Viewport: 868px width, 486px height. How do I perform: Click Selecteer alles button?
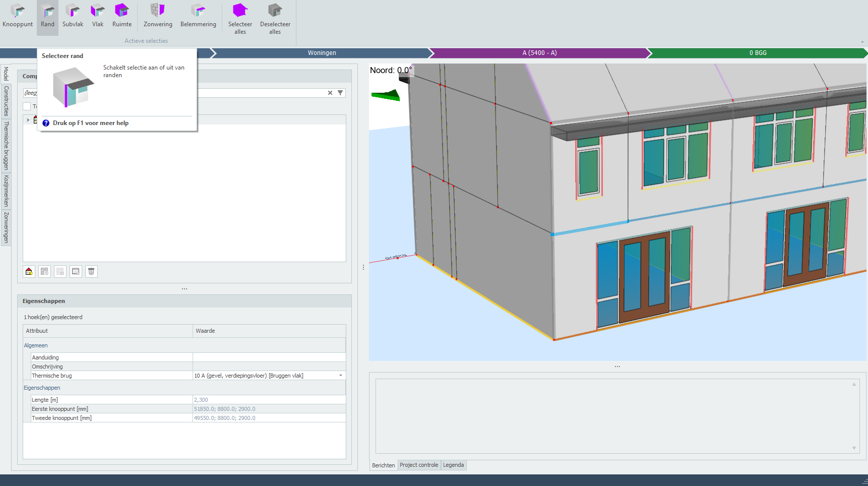(x=240, y=18)
